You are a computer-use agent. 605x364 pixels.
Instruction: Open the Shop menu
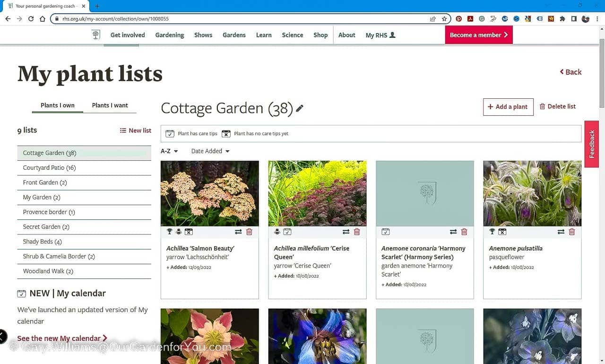[320, 35]
